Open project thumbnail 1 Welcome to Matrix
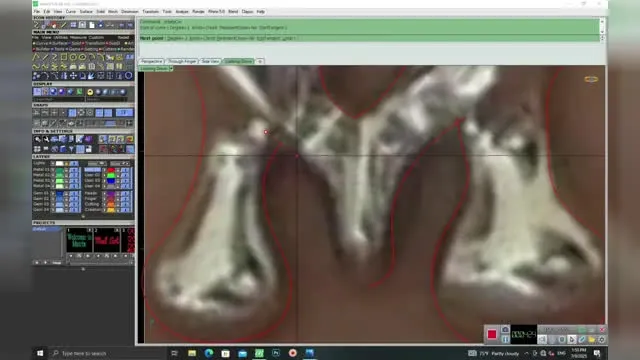Screen dimensions: 640x360 [79, 240]
